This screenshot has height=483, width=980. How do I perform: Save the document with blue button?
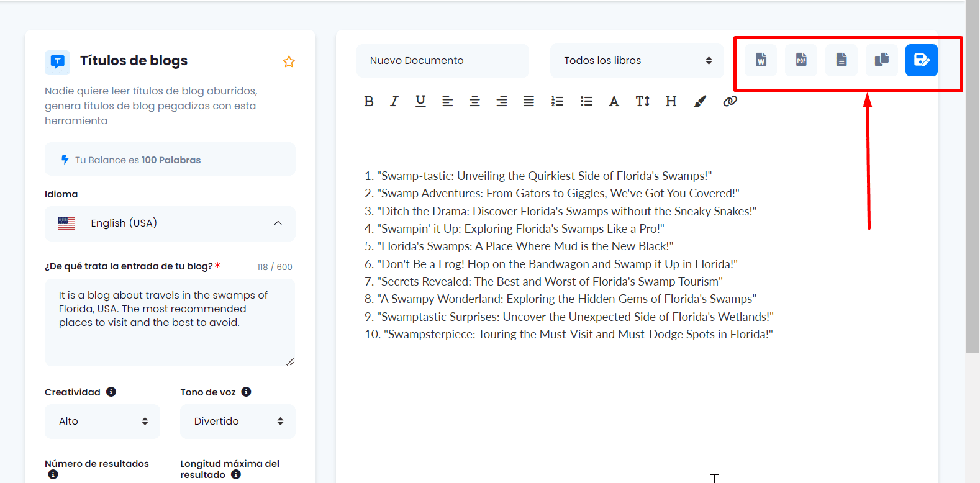(922, 60)
